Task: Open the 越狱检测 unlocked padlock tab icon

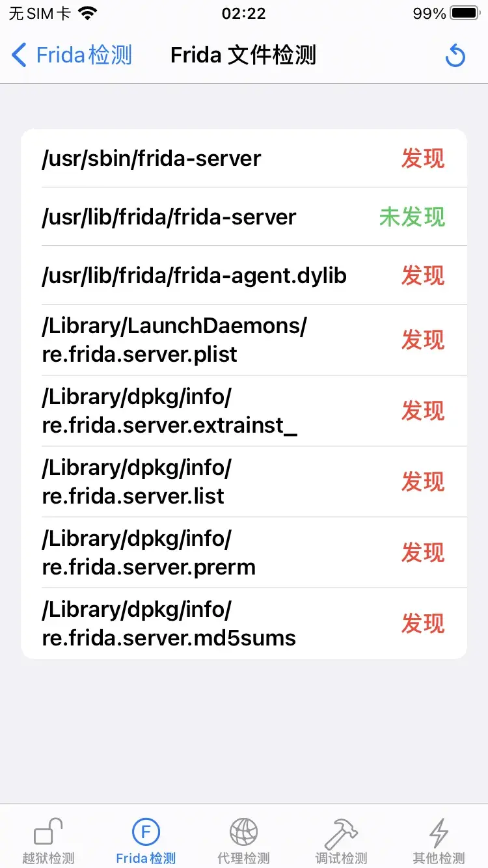Action: tap(48, 832)
